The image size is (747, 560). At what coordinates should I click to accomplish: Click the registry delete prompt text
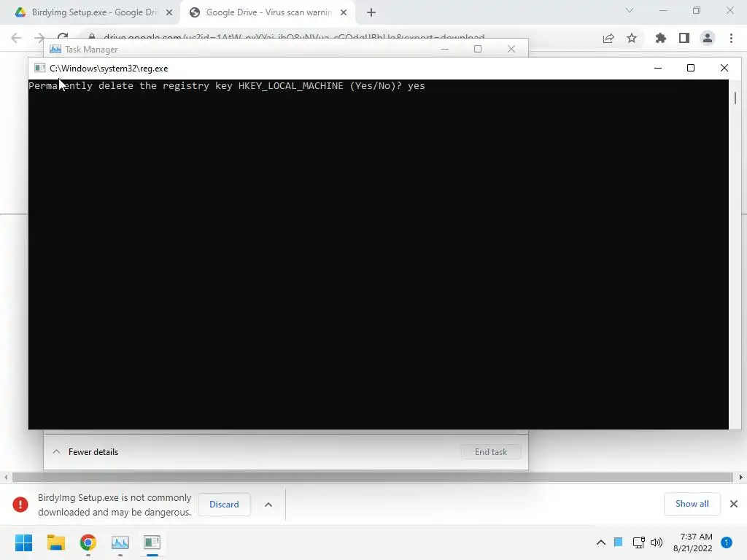pyautogui.click(x=227, y=86)
